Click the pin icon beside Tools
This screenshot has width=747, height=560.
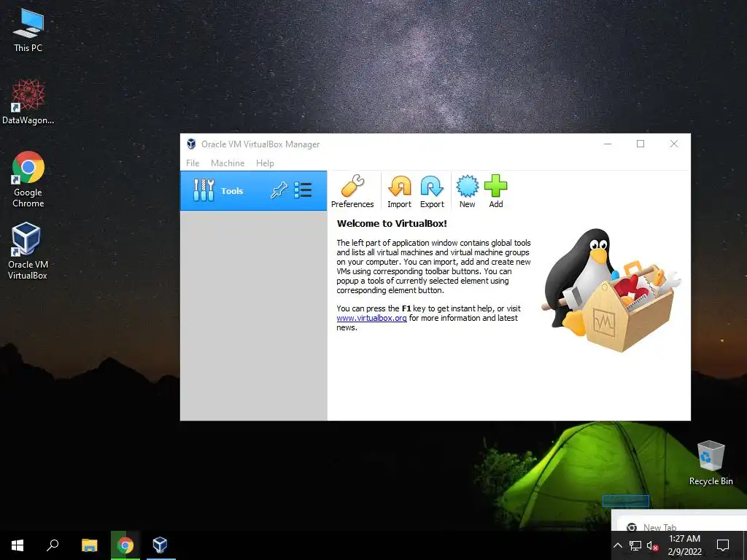tap(279, 190)
